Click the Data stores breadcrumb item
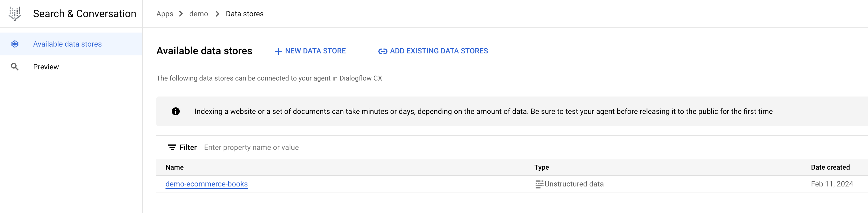This screenshot has height=213, width=868. [245, 14]
